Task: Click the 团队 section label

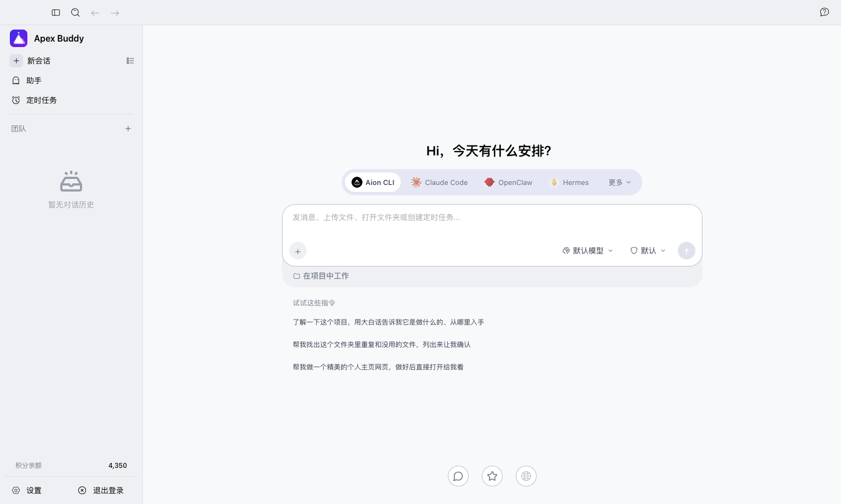Action: (x=19, y=129)
